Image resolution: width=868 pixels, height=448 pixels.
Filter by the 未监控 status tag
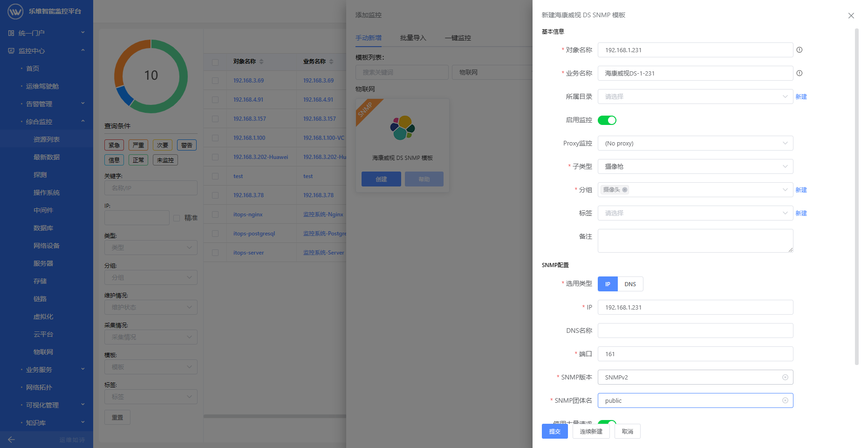pos(165,160)
